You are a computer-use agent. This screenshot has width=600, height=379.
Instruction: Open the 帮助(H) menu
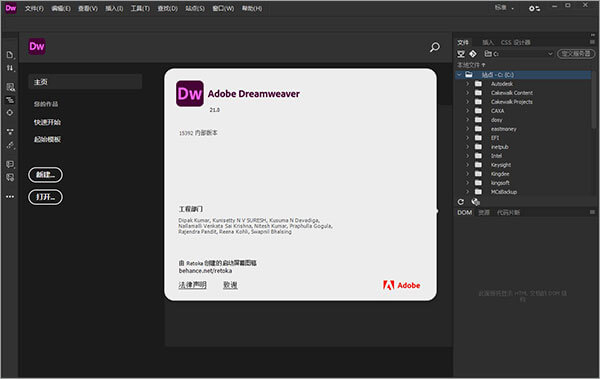tap(252, 8)
